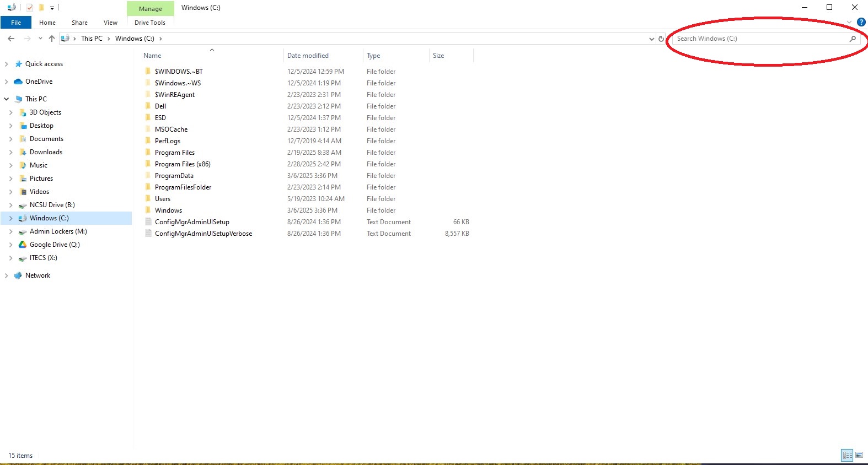
Task: Open the Recent locations dropdown arrow
Action: 40,39
